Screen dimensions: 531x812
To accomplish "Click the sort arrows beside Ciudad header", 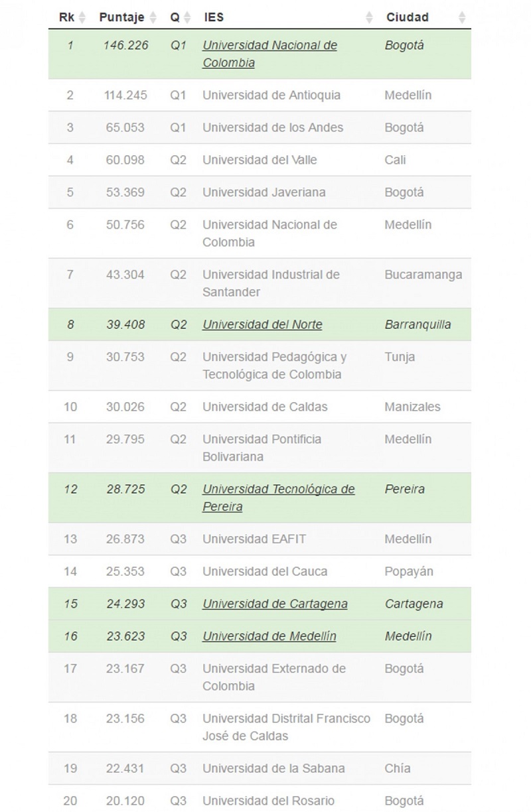I will (x=462, y=18).
